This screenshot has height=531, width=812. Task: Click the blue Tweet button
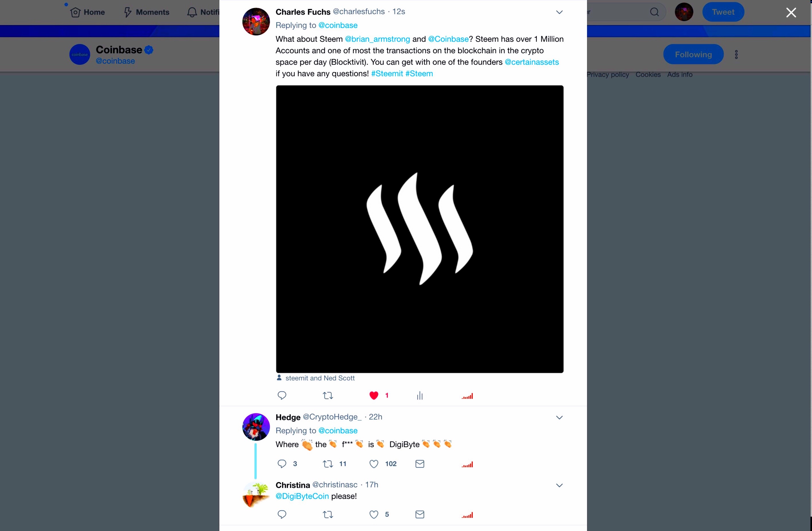coord(723,12)
